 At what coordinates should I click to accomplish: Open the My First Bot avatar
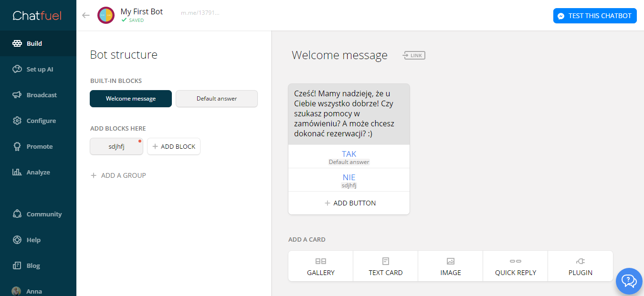click(106, 15)
